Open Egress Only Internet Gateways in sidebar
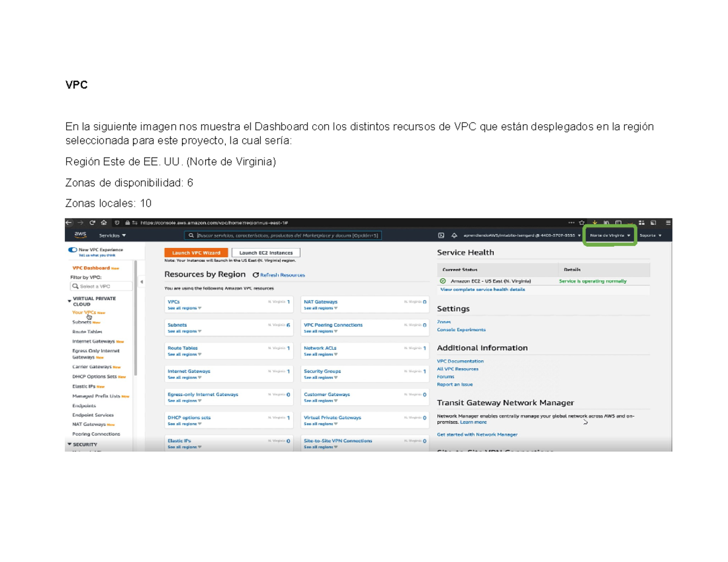 [x=96, y=354]
